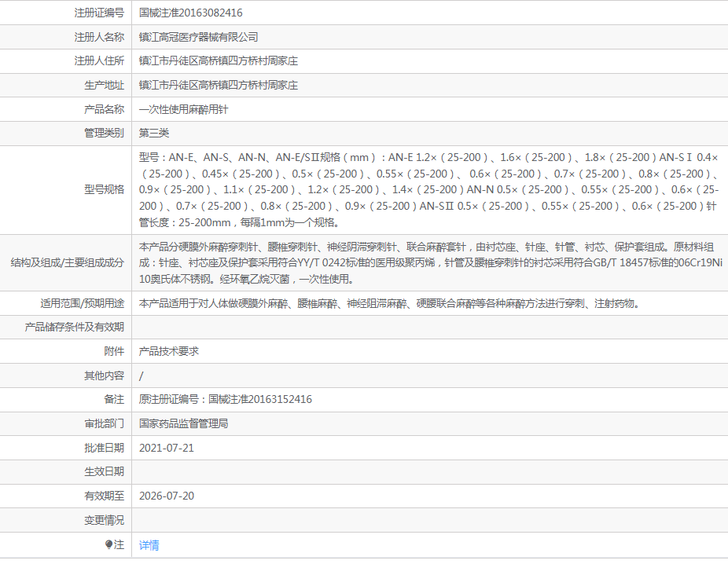Screen dimensions: 728x564
Task: Select registrant name 镇江高冠医疗器械有限公司
Action: click(x=199, y=37)
